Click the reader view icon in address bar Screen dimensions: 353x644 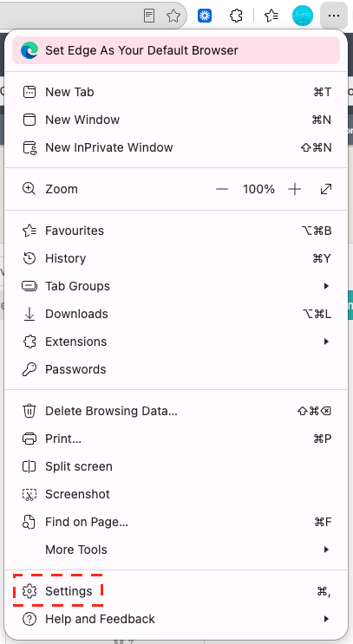click(149, 16)
